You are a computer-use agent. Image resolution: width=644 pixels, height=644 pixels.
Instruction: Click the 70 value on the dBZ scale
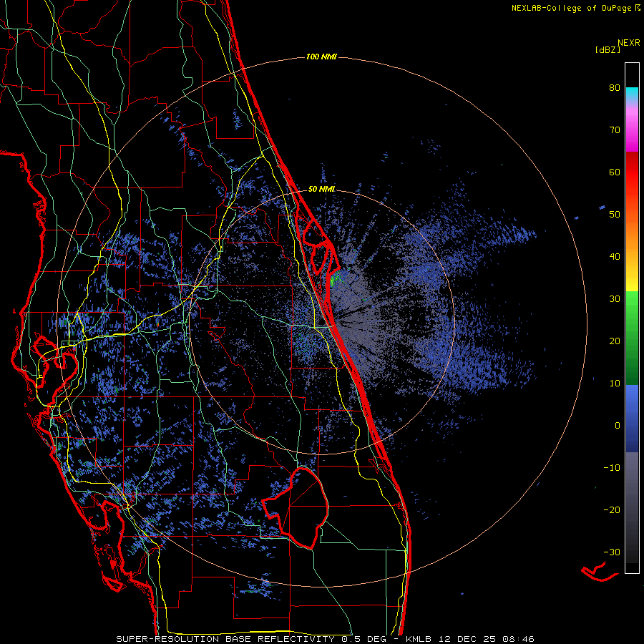(x=615, y=130)
